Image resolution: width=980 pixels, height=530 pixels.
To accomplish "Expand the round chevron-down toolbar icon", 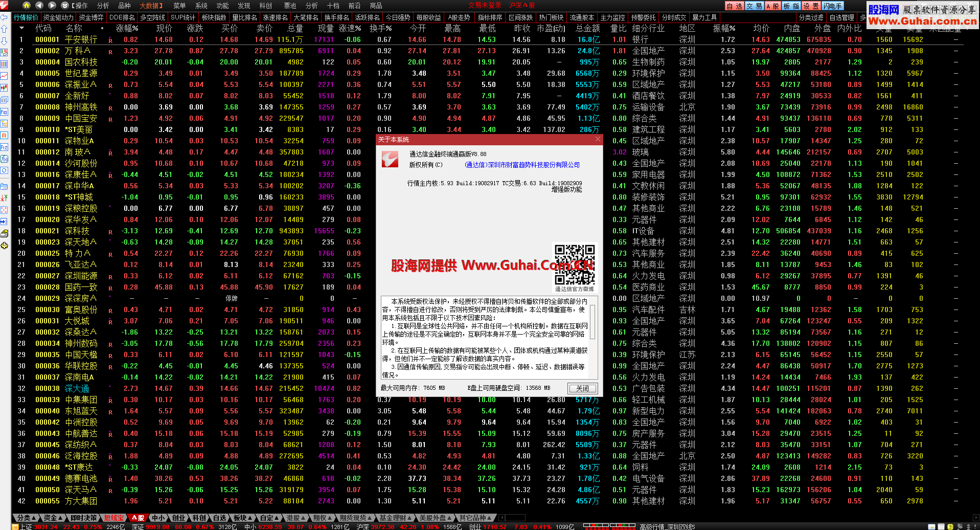I will click(64, 6).
